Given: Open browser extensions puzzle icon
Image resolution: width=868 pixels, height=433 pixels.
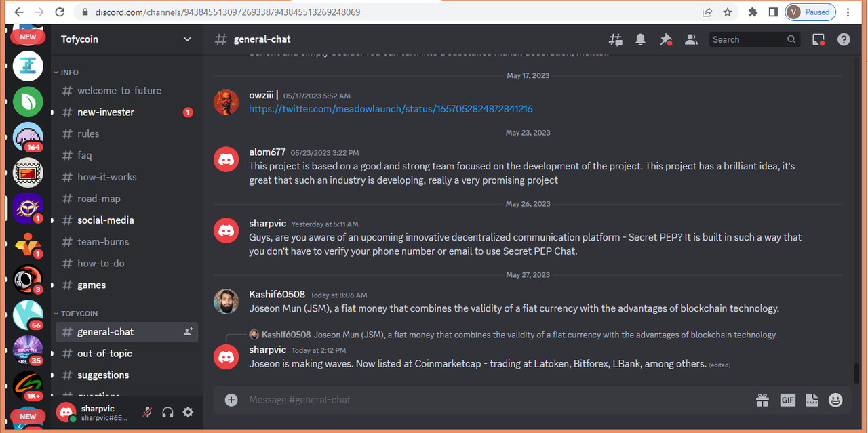Looking at the screenshot, I should click(x=753, y=12).
